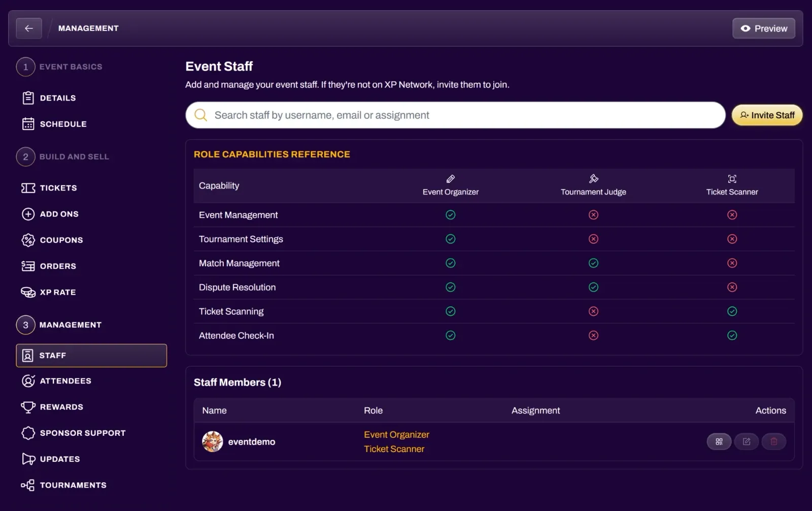
Task: Click Ticket Scanner check for Attendee Check-In
Action: [732, 336]
